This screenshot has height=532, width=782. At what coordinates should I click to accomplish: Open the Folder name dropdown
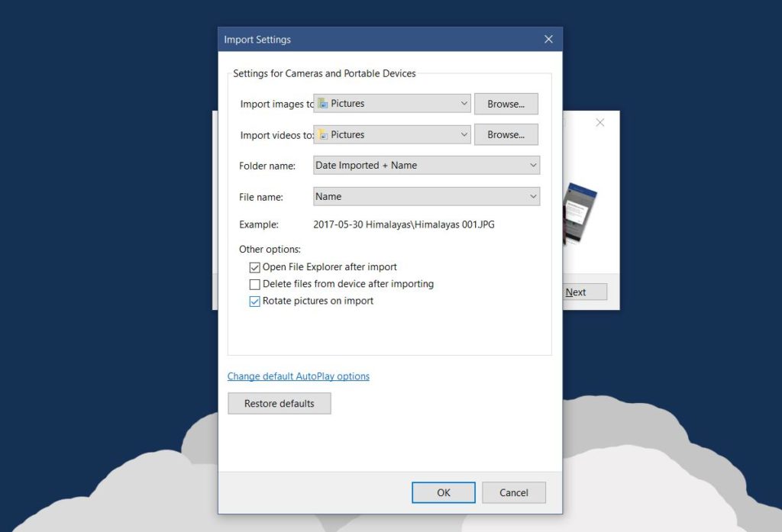coord(532,165)
